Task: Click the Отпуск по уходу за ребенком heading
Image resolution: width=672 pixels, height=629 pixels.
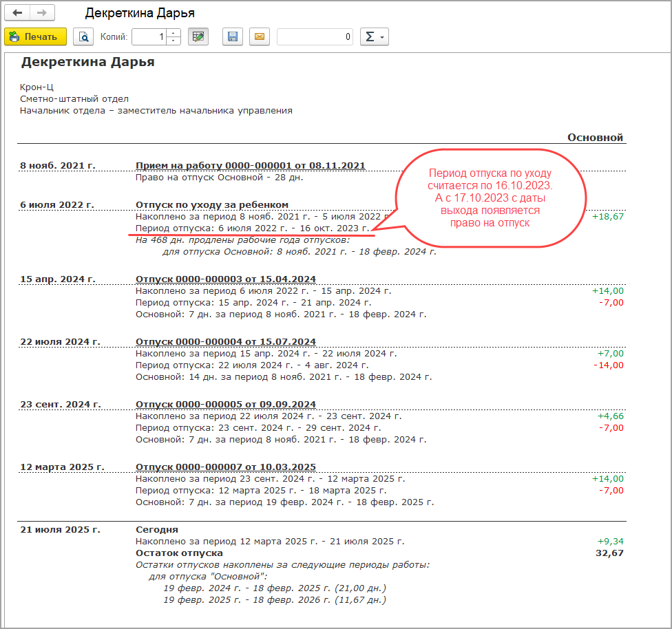Action: (x=211, y=205)
